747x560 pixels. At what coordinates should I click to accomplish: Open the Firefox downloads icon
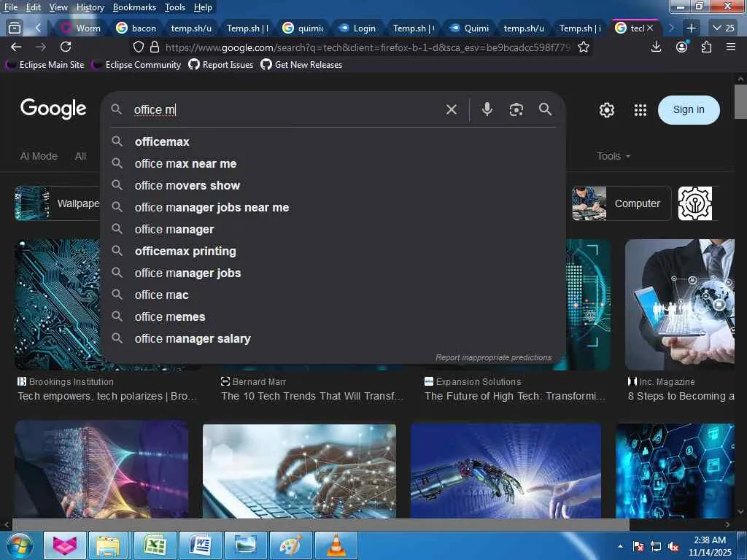coord(656,47)
